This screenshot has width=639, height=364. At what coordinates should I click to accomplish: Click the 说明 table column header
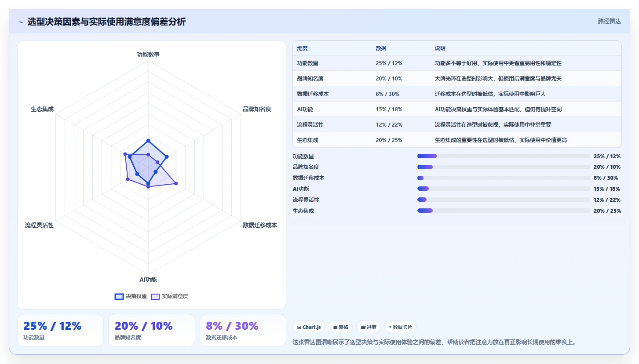tap(440, 48)
